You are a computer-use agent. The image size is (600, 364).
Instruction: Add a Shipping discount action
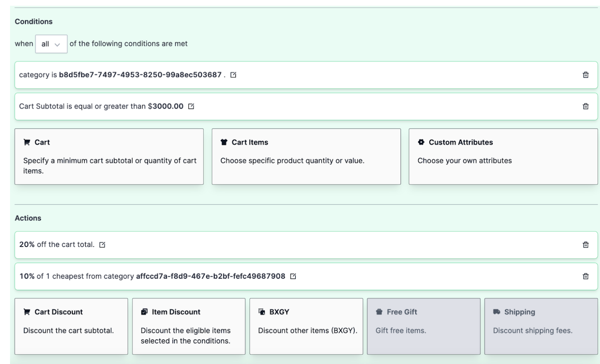pyautogui.click(x=541, y=326)
